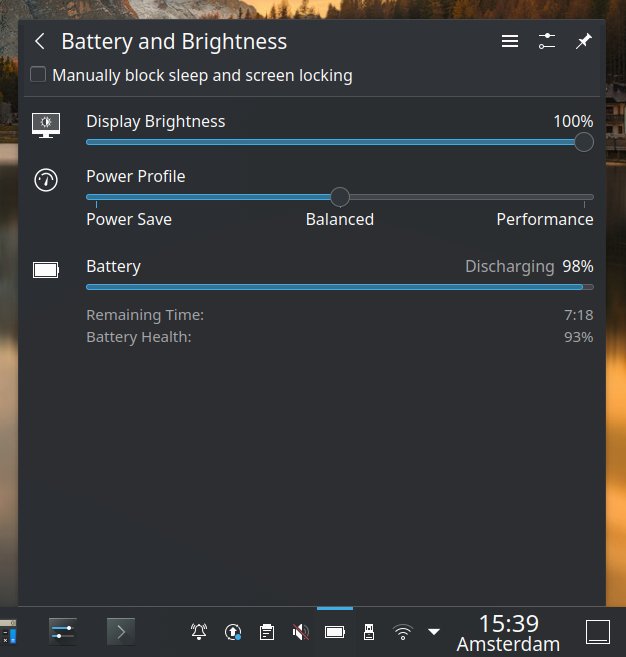Open notifications bell in system tray

tap(199, 631)
